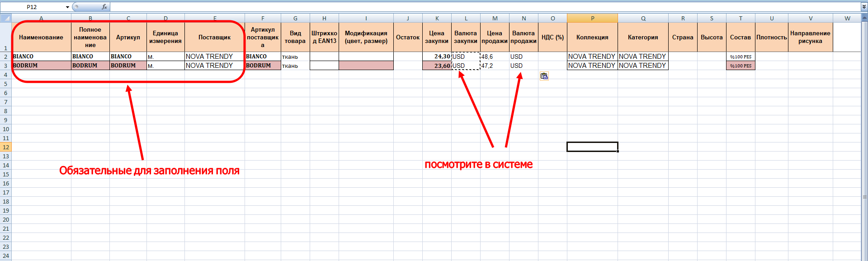Click the Штрихкод EAN13 header cell

coord(324,37)
